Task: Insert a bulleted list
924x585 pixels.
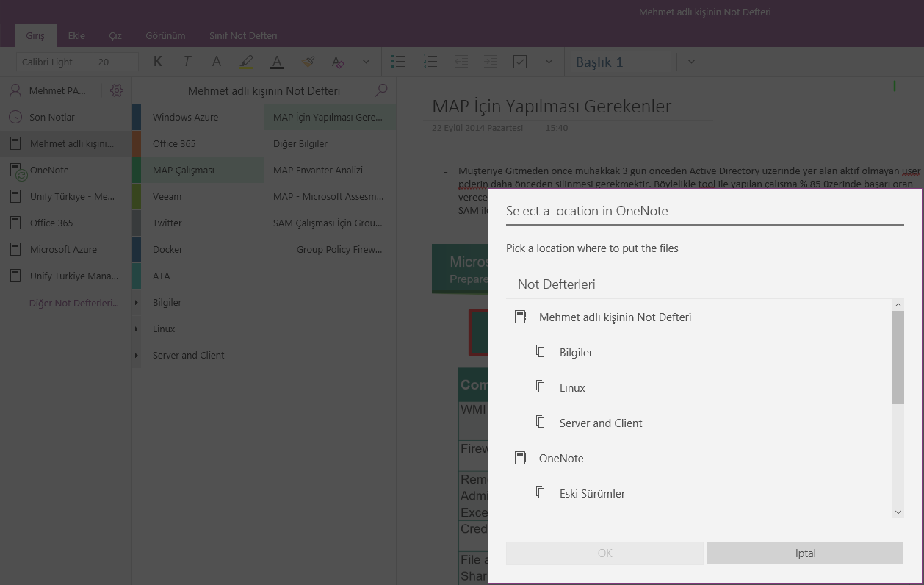Action: [398, 62]
